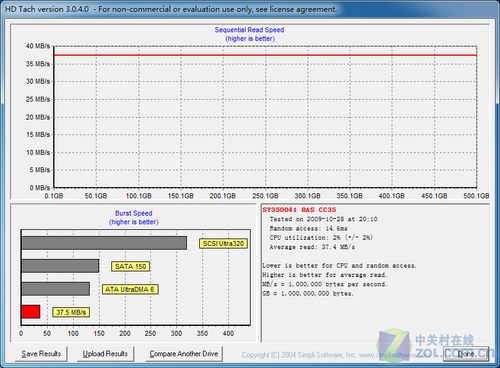Screen dimensions: 500x368
Task: Click the SCSI Ultra320 label
Action: coord(223,244)
